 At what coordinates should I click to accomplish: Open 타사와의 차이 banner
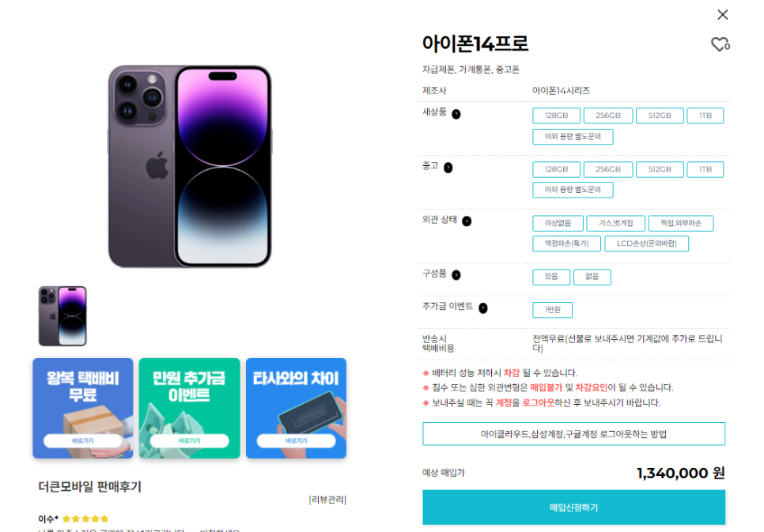(297, 408)
